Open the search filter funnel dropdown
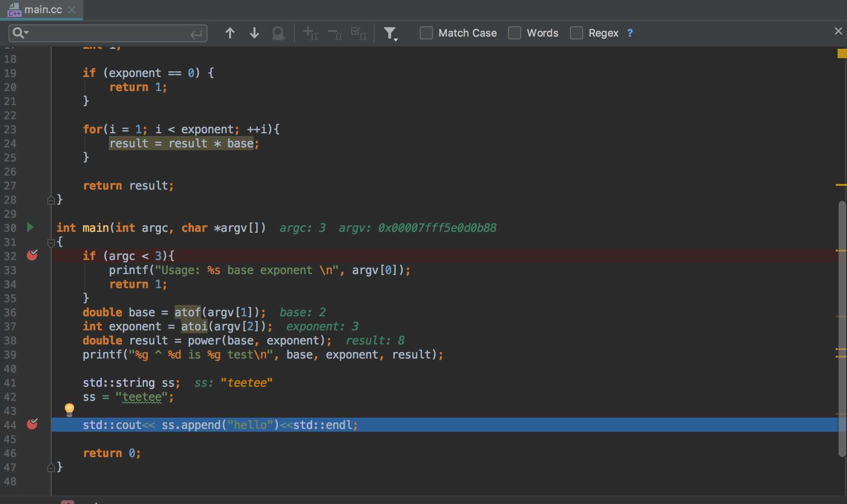The image size is (847, 504). [390, 33]
